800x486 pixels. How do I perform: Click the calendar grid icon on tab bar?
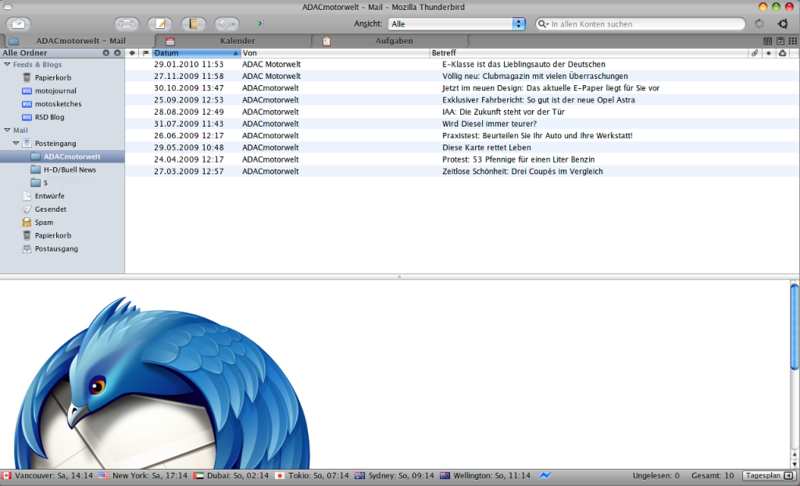(x=767, y=41)
